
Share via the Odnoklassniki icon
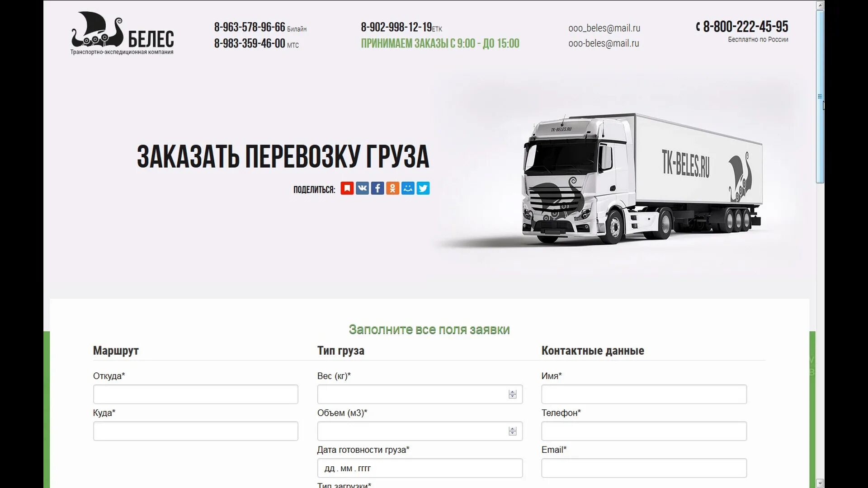pos(392,188)
